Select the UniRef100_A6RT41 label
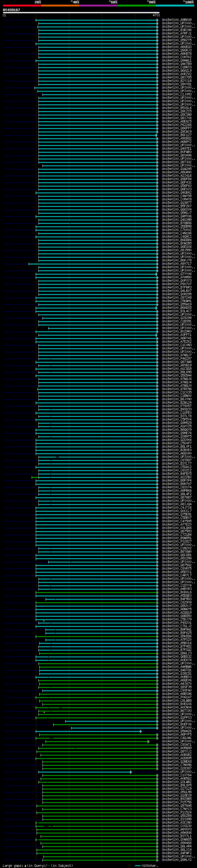Screen dimensions: 197x868 pos(177,338)
